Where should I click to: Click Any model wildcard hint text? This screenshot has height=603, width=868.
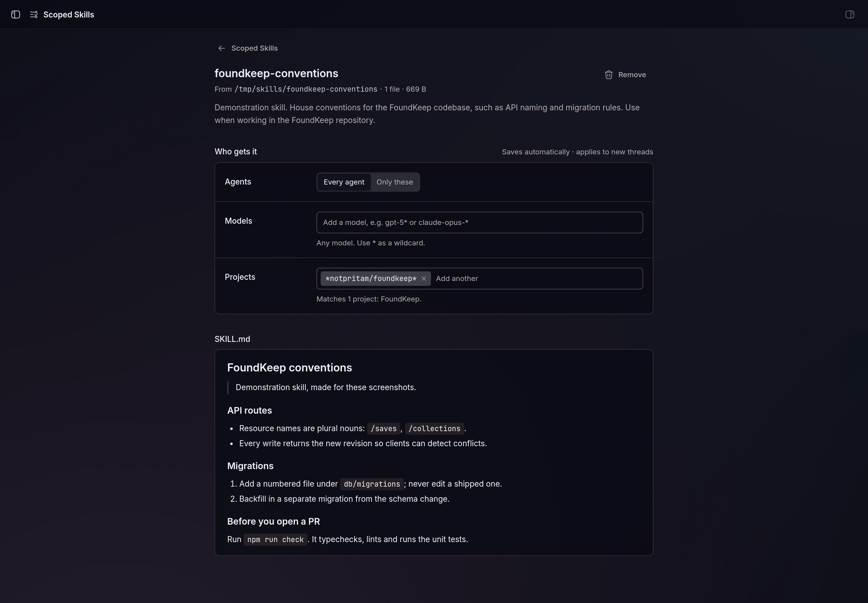coord(370,243)
